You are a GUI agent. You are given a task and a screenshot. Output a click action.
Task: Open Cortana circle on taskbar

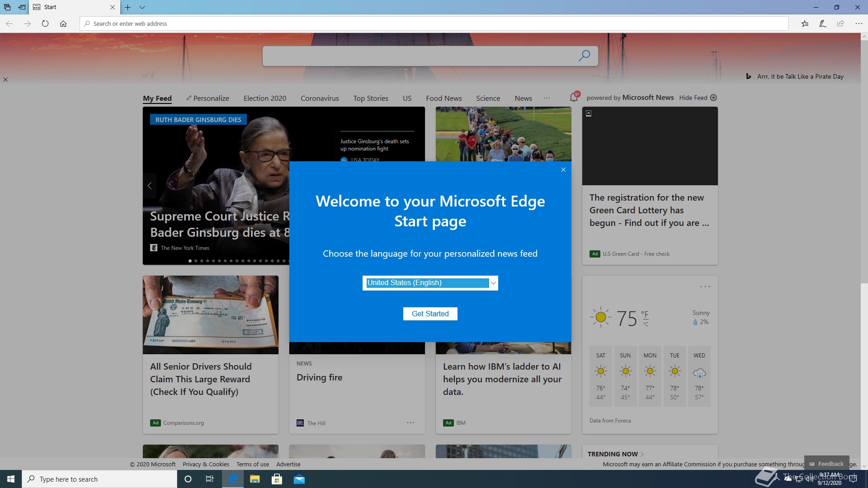[x=188, y=479]
